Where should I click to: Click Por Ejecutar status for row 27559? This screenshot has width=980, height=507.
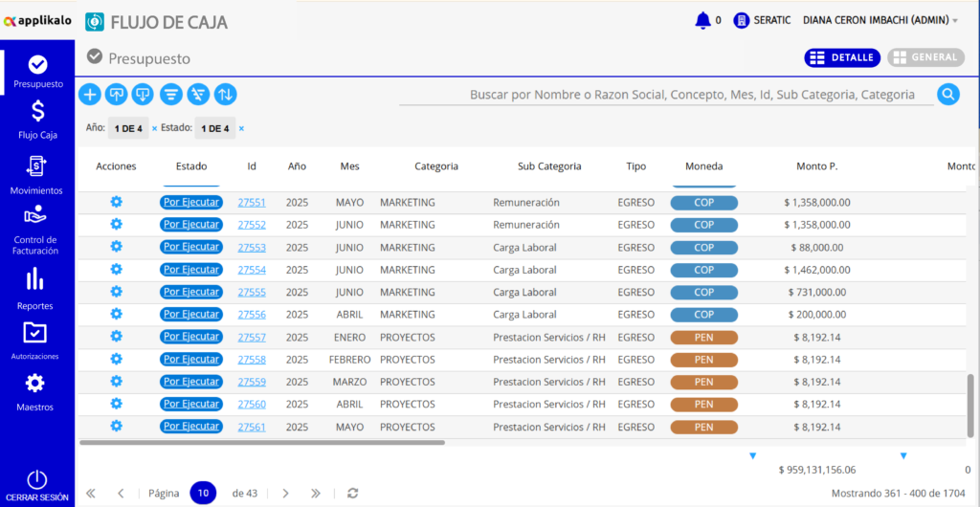[x=191, y=381]
